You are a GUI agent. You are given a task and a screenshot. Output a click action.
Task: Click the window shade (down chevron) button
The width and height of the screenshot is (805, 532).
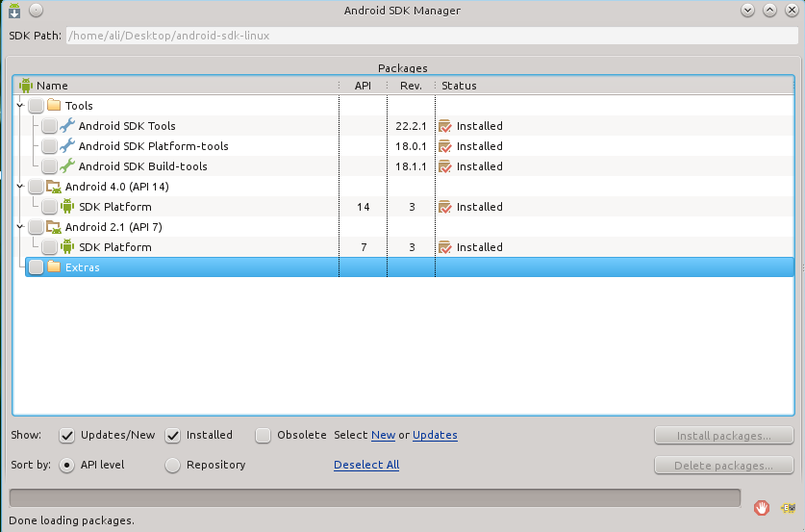pos(747,10)
